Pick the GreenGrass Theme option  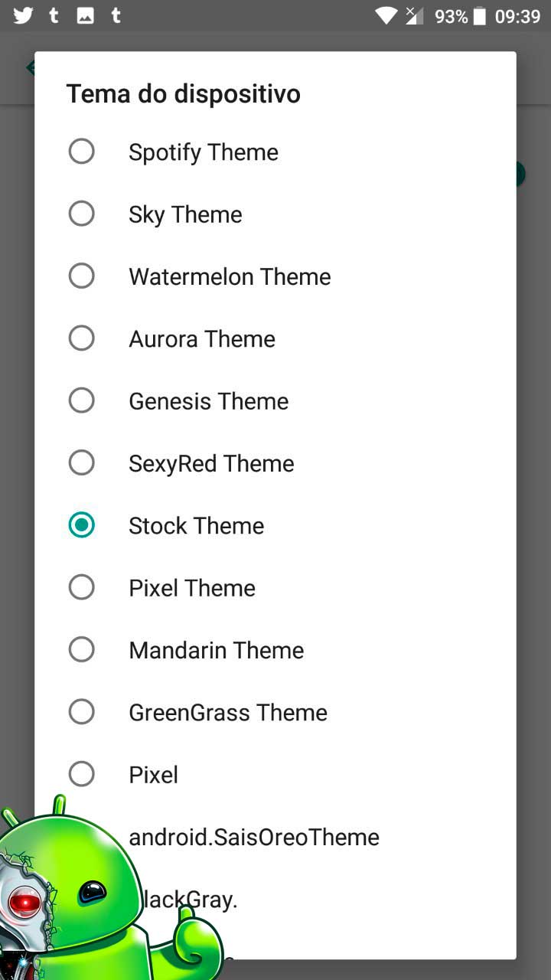(x=275, y=712)
